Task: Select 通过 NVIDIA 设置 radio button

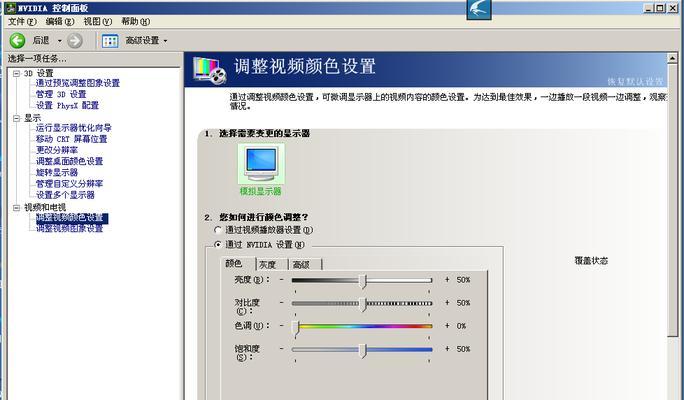Action: coord(218,245)
